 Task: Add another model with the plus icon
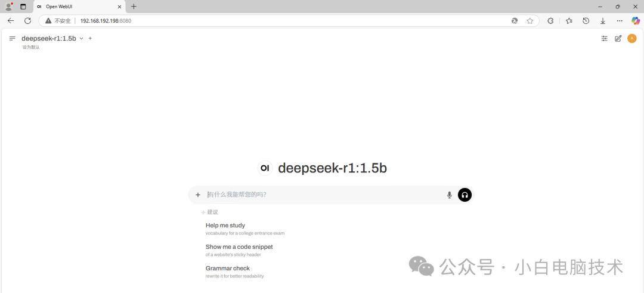91,38
